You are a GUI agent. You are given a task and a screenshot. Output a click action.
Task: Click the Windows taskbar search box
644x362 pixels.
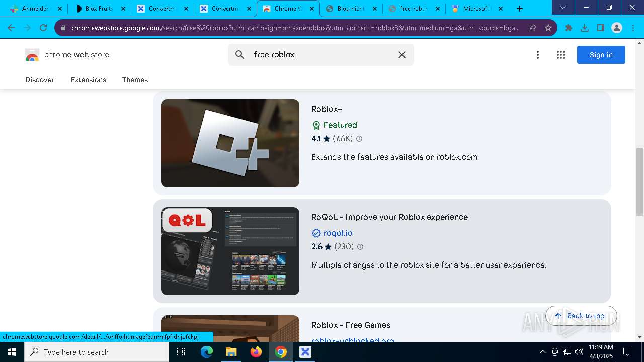pos(97,352)
